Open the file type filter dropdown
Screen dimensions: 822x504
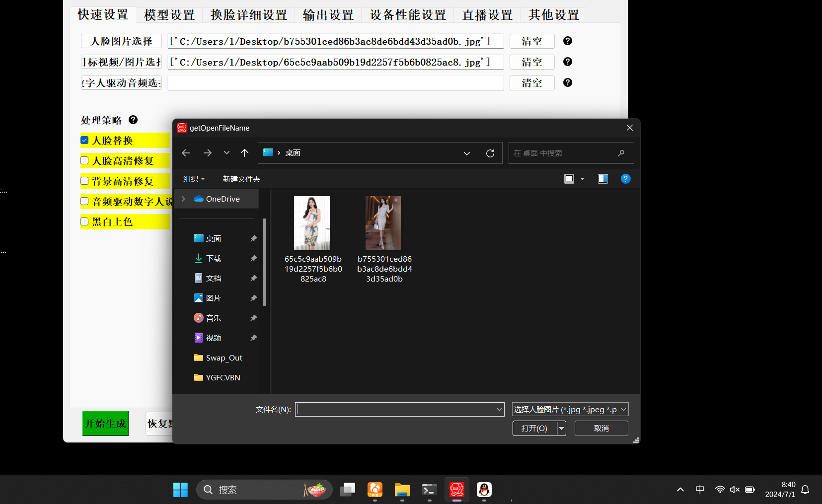point(570,409)
